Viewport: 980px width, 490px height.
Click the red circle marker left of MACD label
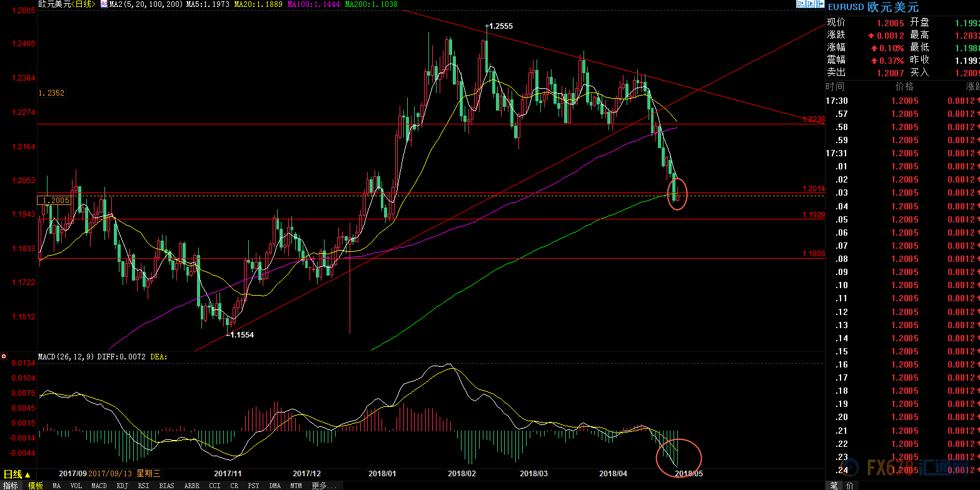tap(4, 356)
